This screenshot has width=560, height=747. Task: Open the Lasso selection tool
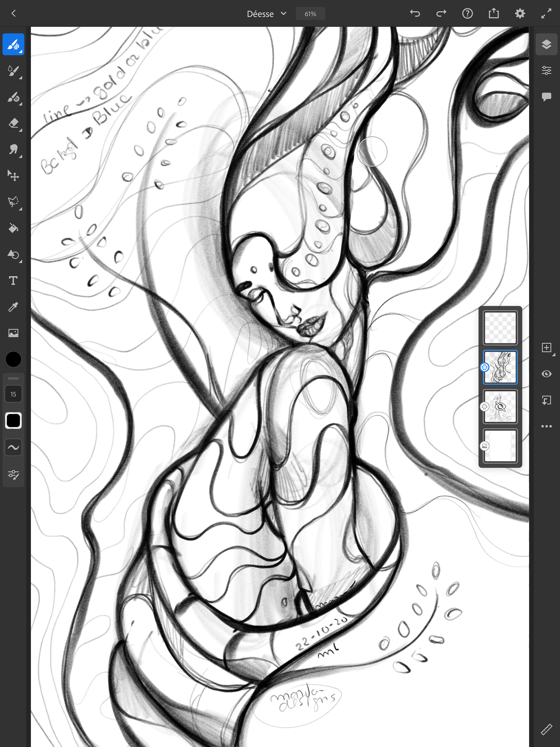coord(13,202)
